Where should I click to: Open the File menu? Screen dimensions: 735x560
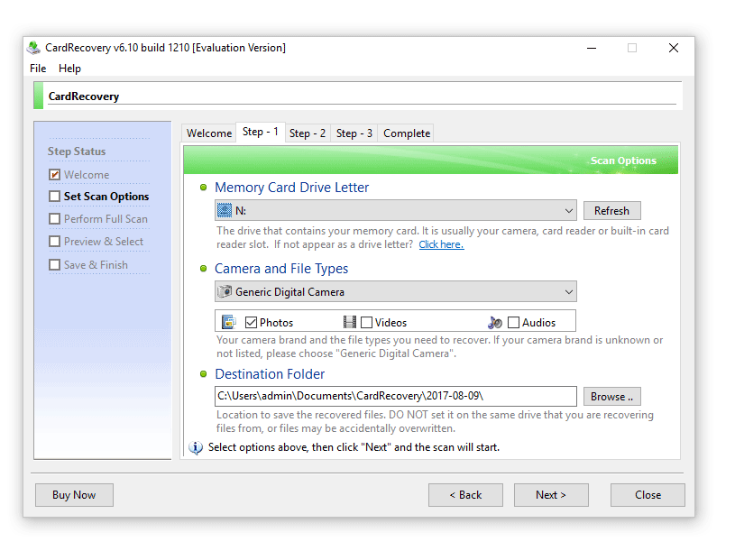[38, 69]
